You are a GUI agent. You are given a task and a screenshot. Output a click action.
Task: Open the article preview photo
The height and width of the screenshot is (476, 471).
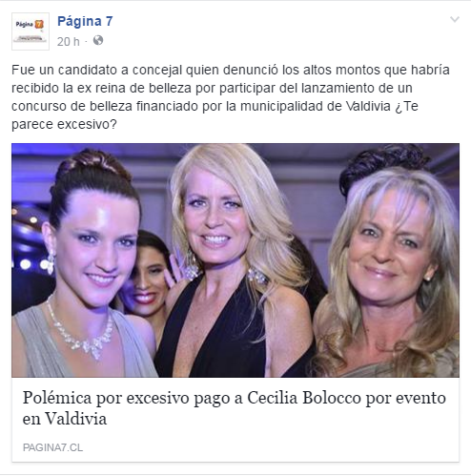tap(235, 260)
